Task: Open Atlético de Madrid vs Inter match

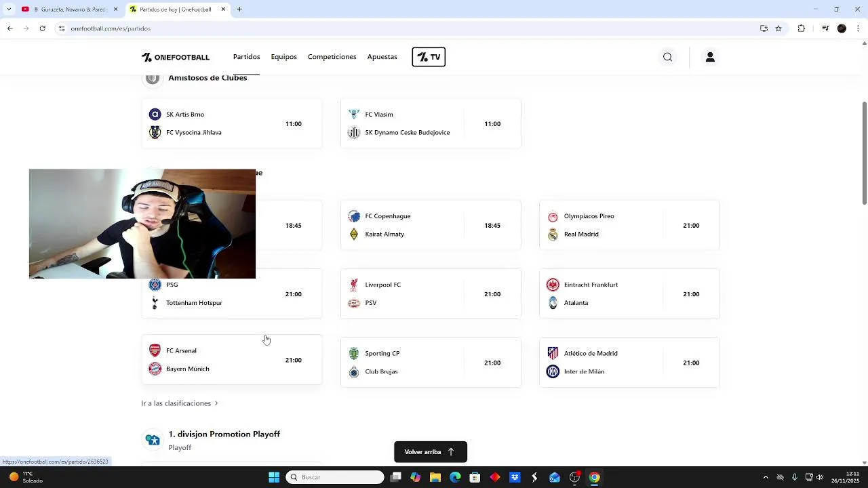Action: pyautogui.click(x=629, y=363)
